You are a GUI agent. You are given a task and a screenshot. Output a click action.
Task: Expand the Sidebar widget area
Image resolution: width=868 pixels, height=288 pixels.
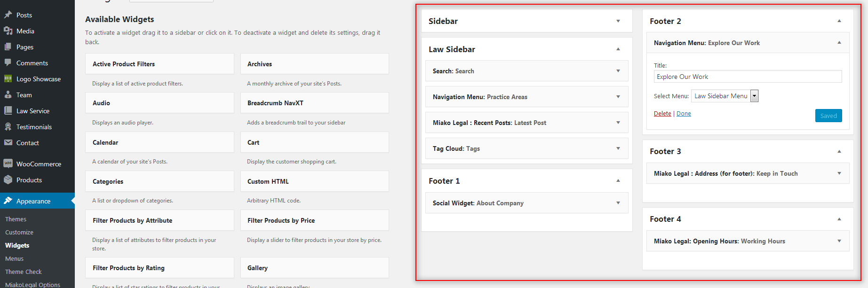[x=618, y=21]
